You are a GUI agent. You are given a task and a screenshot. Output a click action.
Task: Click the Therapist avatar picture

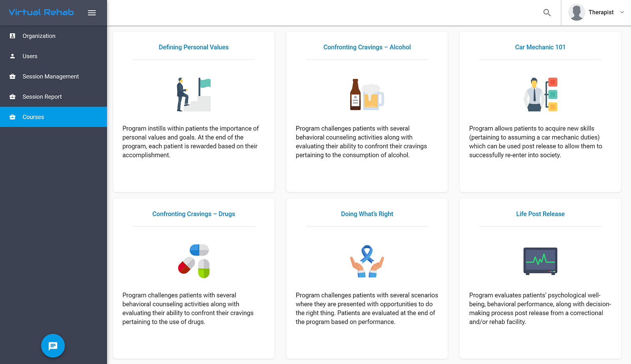tap(577, 12)
